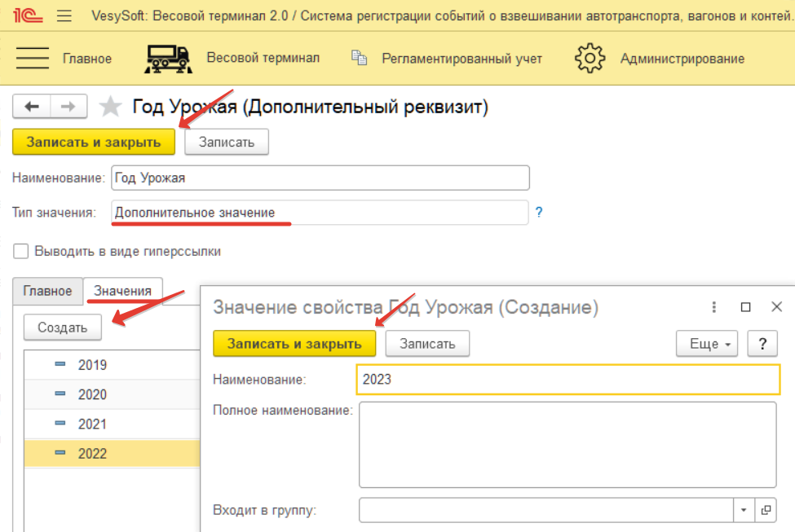Switch to the Значения tab
This screenshot has width=795, height=532.
tap(122, 291)
